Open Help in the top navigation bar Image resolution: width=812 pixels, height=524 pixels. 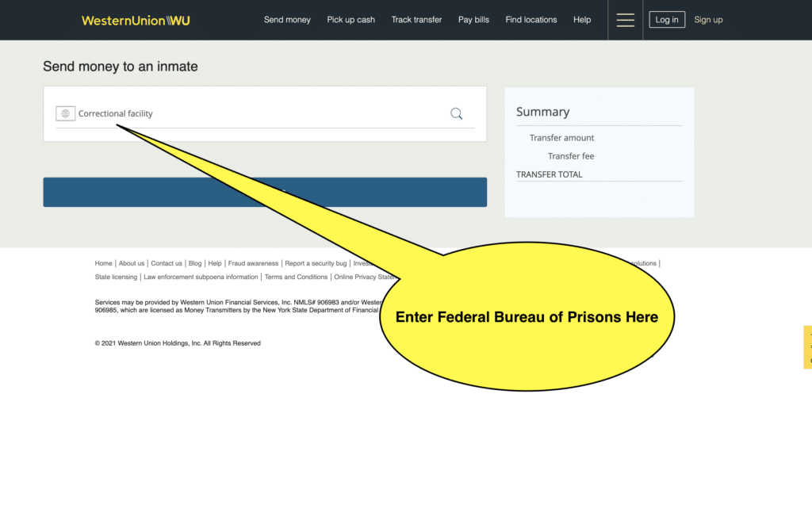[582, 20]
